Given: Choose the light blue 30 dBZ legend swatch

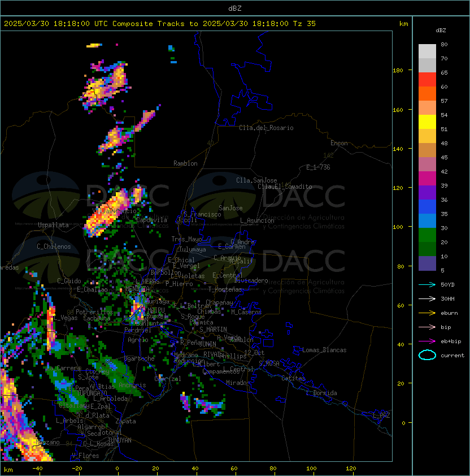Looking at the screenshot, I should click(x=427, y=221).
